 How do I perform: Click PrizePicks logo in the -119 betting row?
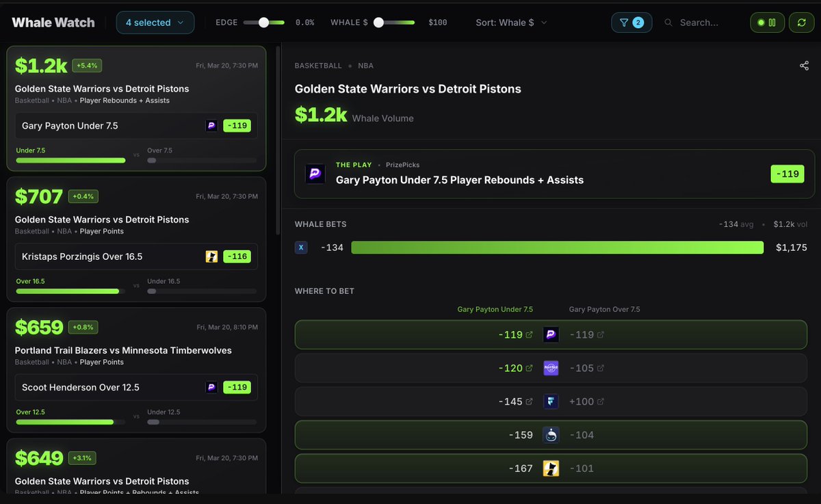click(x=551, y=334)
